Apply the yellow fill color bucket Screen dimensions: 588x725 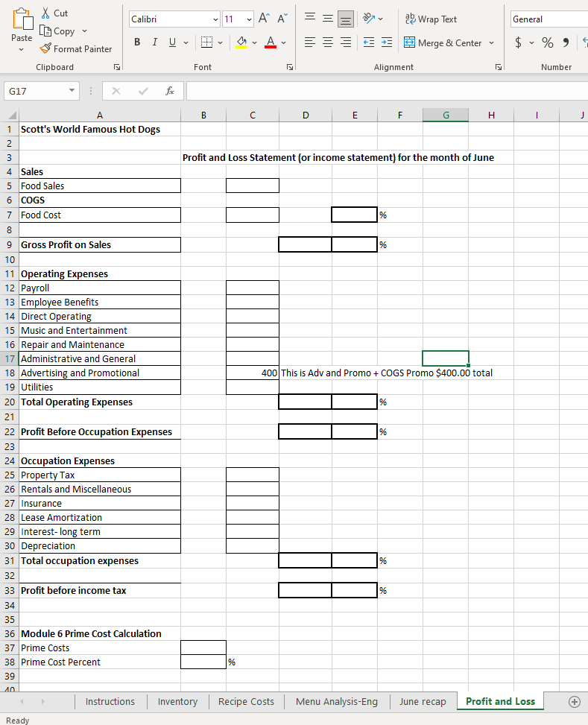pyautogui.click(x=241, y=42)
